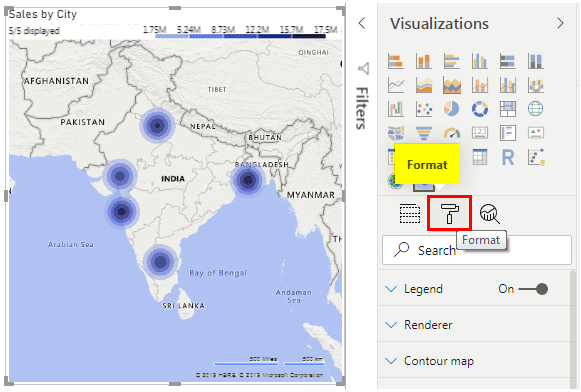Select the Multi-row card visual
The height and width of the screenshot is (392, 581).
pyautogui.click(x=508, y=133)
